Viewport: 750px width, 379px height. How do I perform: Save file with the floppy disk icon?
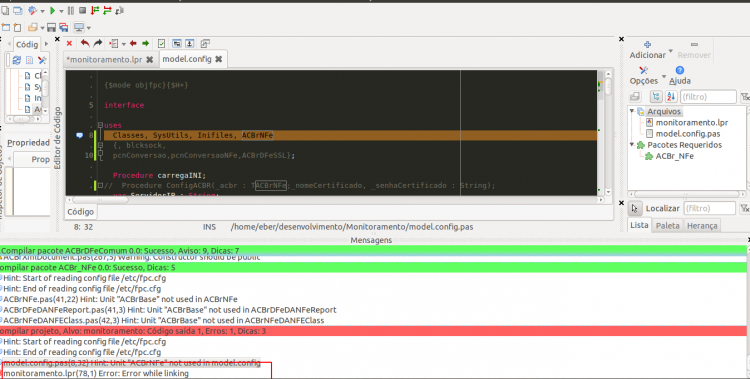tap(51, 27)
